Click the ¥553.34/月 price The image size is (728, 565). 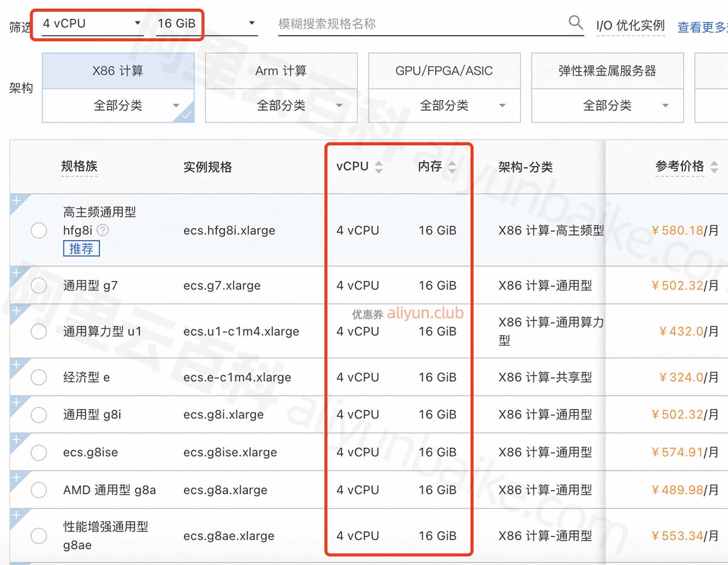click(x=685, y=536)
